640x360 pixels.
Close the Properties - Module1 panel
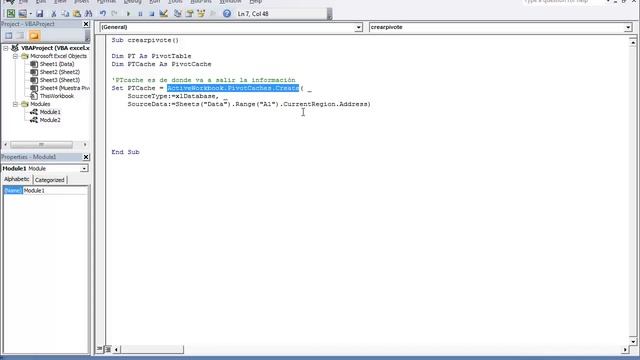(86, 157)
